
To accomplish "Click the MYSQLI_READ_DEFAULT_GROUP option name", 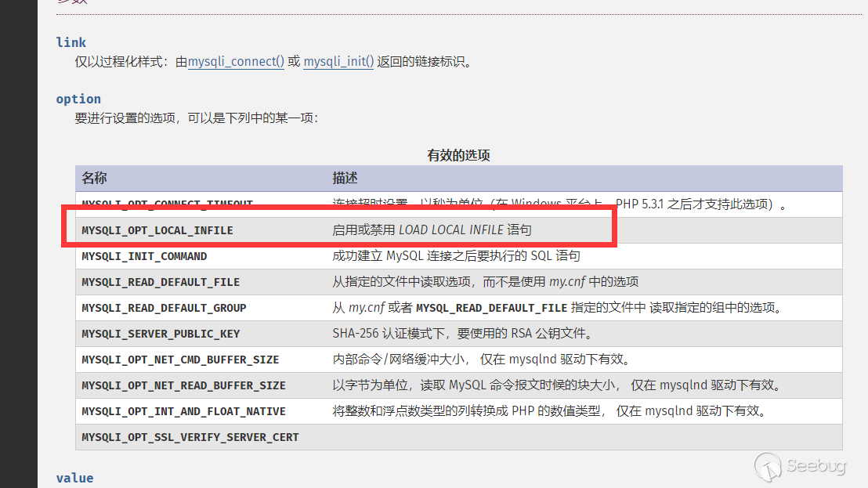I will point(164,308).
